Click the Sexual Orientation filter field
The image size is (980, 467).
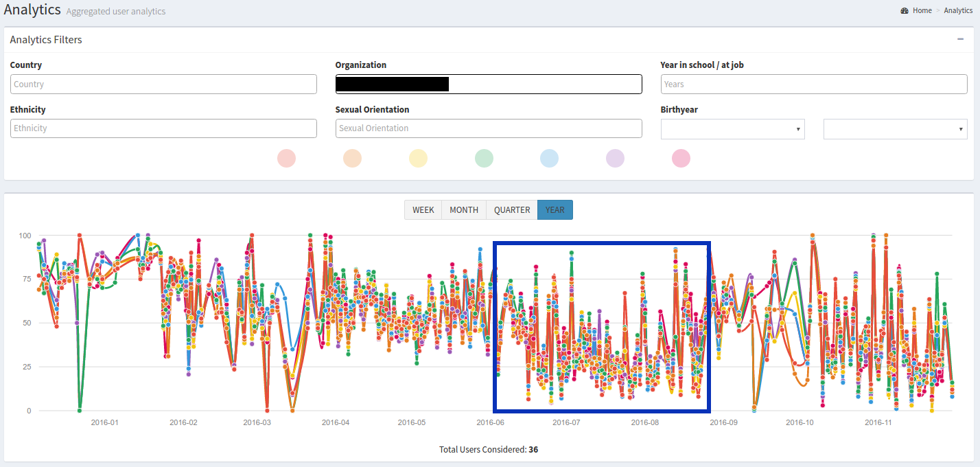point(489,128)
